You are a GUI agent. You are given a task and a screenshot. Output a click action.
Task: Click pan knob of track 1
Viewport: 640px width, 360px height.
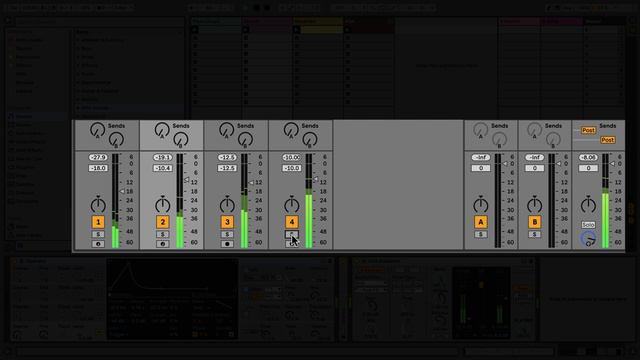[98, 204]
